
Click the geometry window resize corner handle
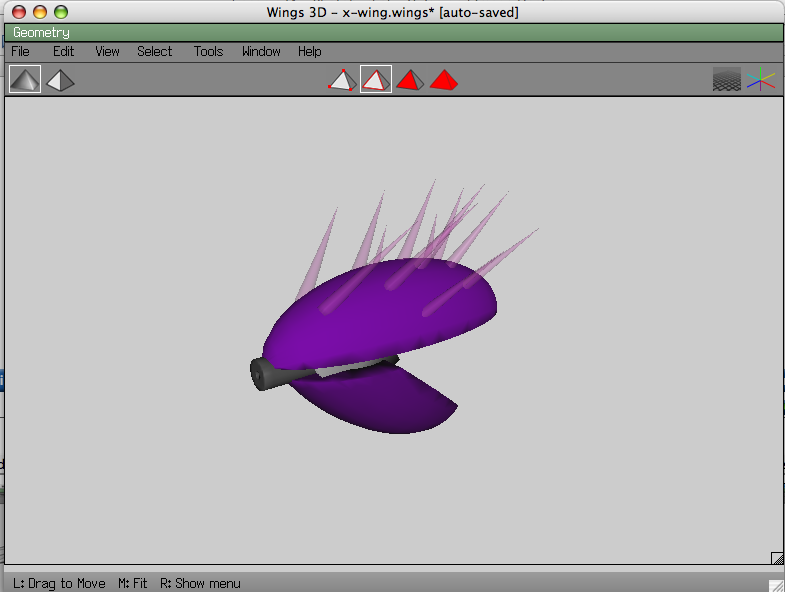point(776,558)
